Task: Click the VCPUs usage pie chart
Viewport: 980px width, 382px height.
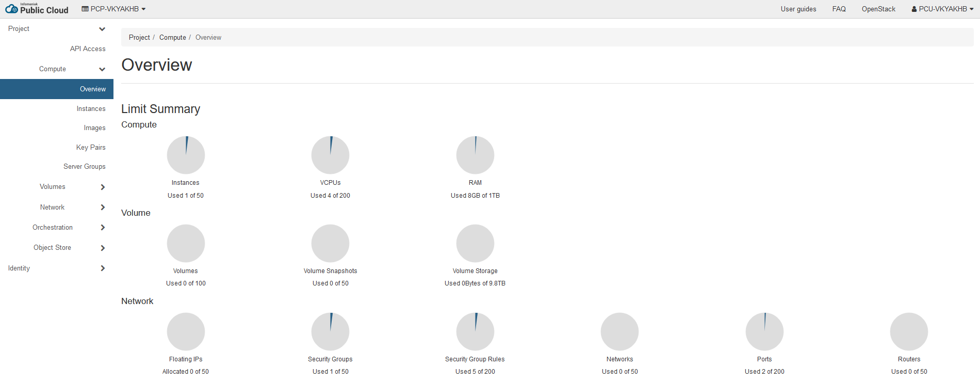Action: point(330,155)
